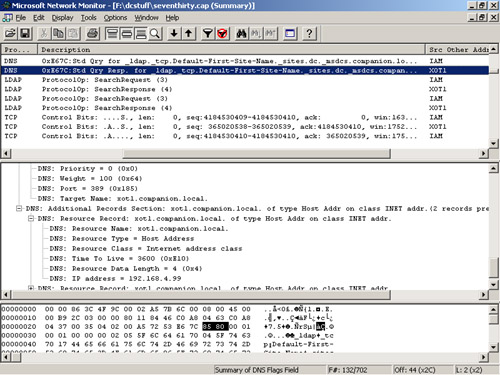Viewport: 500px width, 375px height.
Task: Click the summary pane scroll right arrow
Action: (484, 154)
